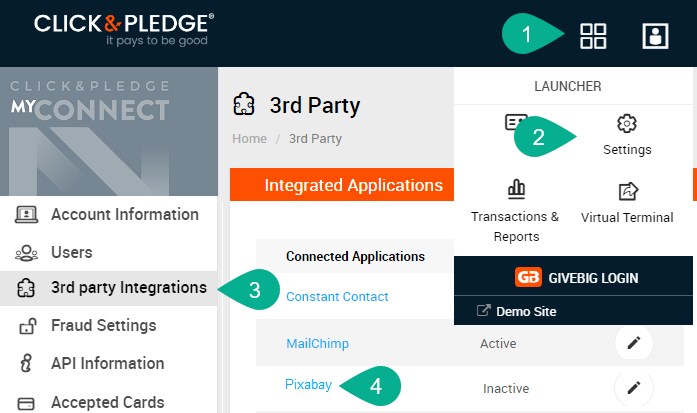The image size is (697, 413).
Task: Click the LAUNCHER panel title
Action: point(568,86)
